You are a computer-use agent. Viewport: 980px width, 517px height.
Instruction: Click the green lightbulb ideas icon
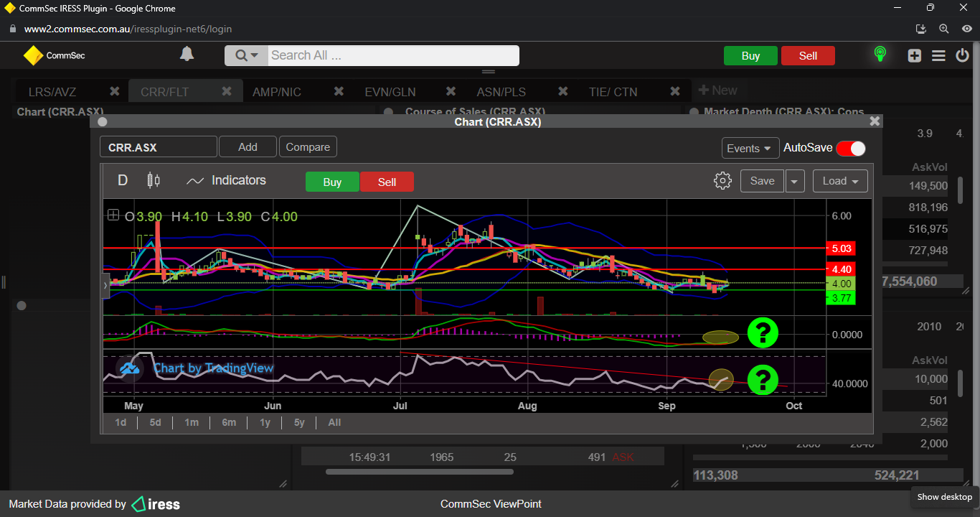coord(880,55)
